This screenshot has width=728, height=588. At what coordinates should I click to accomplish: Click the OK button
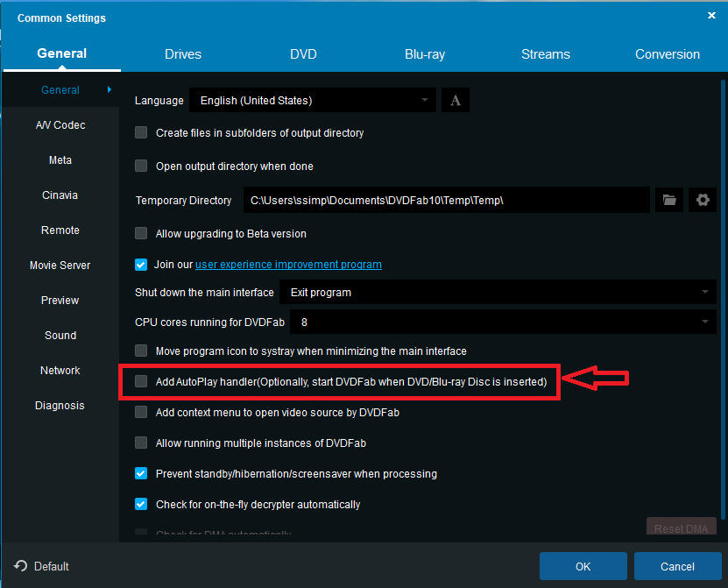pyautogui.click(x=583, y=566)
